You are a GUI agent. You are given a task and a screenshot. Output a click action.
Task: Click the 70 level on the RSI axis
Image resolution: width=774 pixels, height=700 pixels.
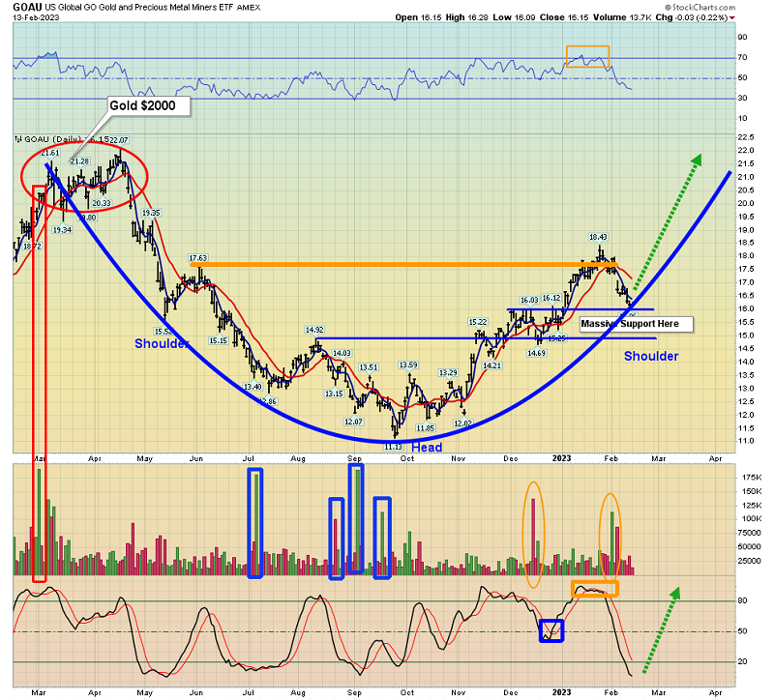(x=742, y=57)
